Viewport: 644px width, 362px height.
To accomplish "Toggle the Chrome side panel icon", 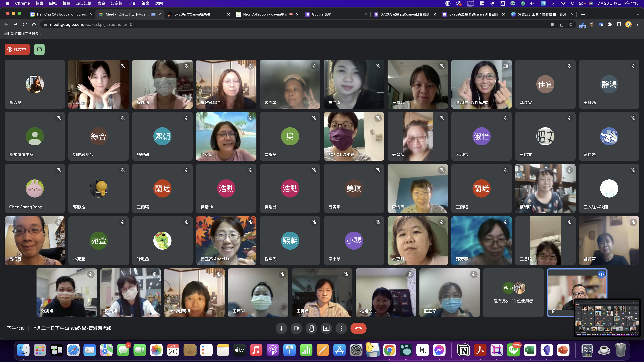I will click(x=619, y=24).
